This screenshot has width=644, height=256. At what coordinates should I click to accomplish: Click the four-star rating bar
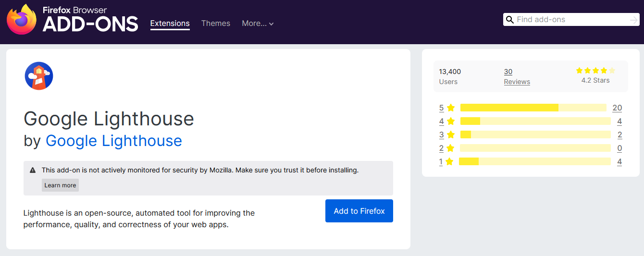tap(535, 121)
